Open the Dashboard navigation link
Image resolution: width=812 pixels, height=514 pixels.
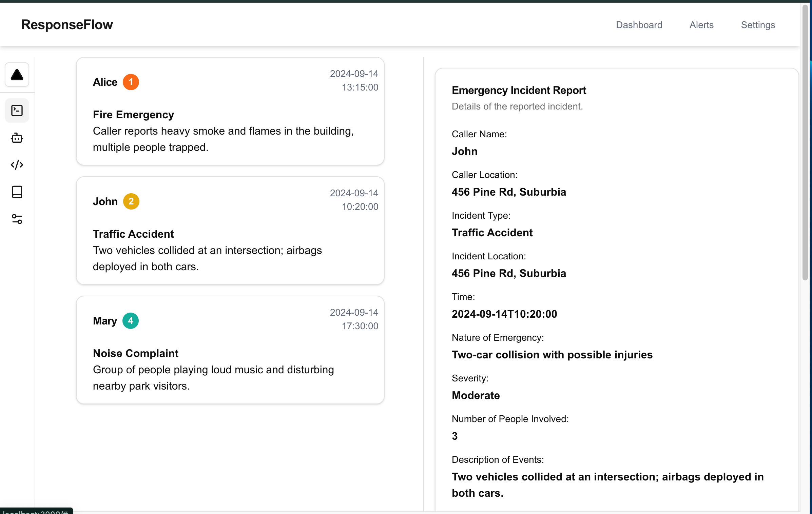point(639,25)
